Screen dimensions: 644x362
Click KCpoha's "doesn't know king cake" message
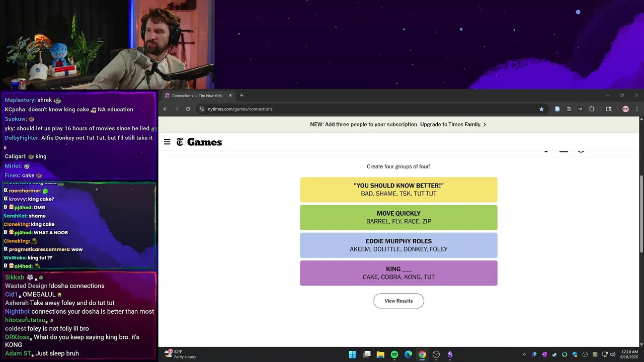tap(69, 110)
